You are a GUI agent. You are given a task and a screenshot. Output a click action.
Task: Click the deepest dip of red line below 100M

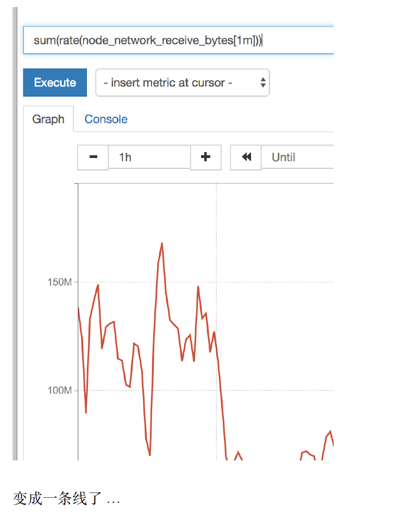pyautogui.click(x=150, y=454)
